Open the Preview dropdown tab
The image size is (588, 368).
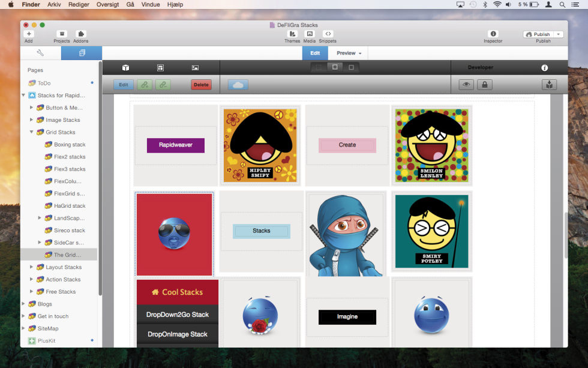point(349,53)
